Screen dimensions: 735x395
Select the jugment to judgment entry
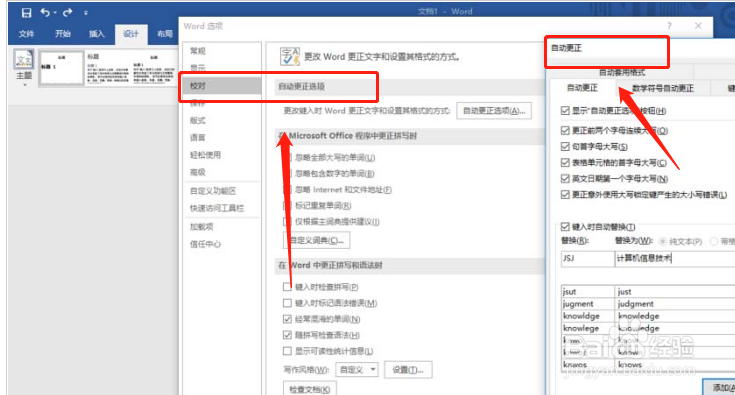pyautogui.click(x=648, y=304)
